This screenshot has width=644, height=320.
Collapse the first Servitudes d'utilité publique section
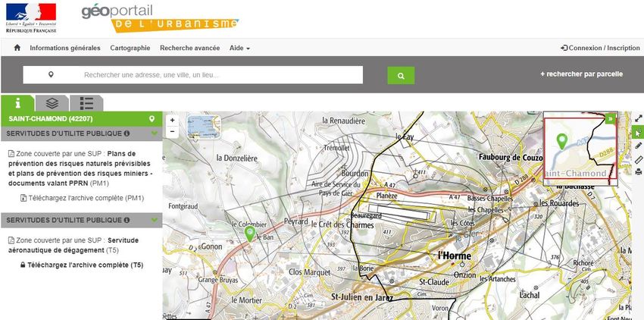pos(155,134)
